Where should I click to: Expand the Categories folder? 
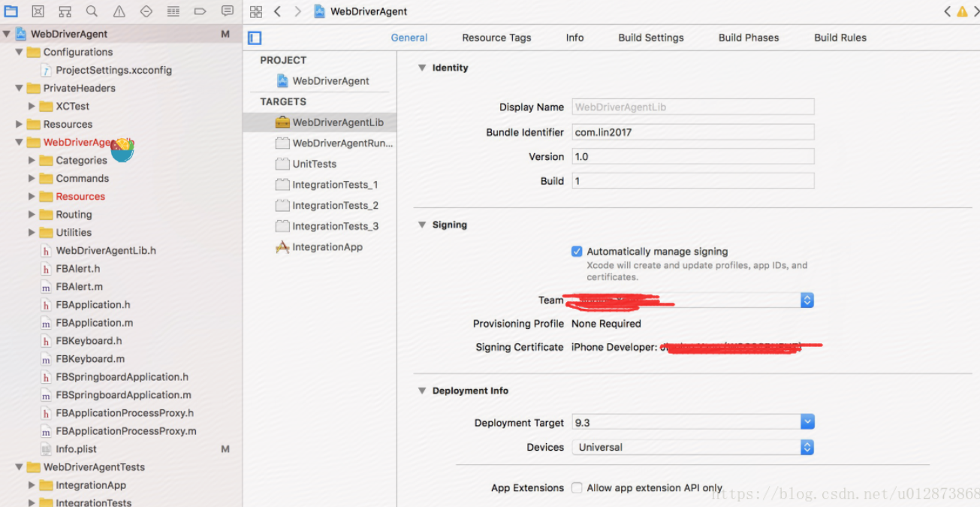click(32, 160)
